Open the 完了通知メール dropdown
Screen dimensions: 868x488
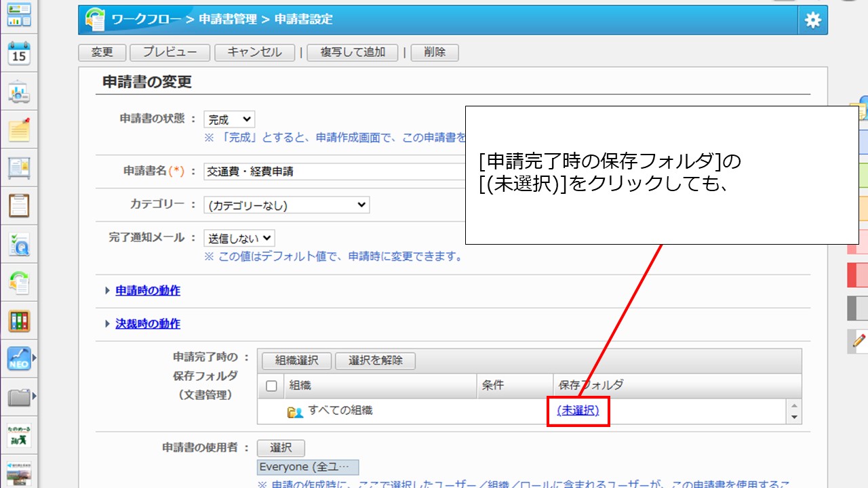pos(239,238)
